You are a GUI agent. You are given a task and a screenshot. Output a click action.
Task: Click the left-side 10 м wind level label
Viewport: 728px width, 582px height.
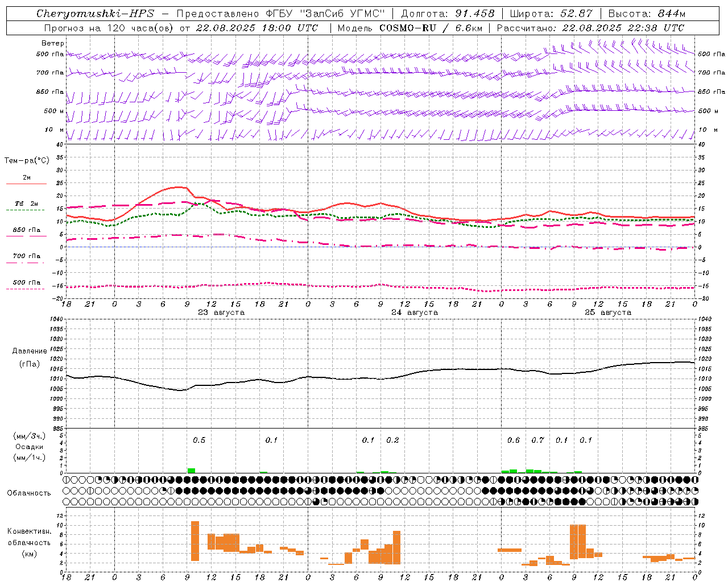tap(53, 130)
